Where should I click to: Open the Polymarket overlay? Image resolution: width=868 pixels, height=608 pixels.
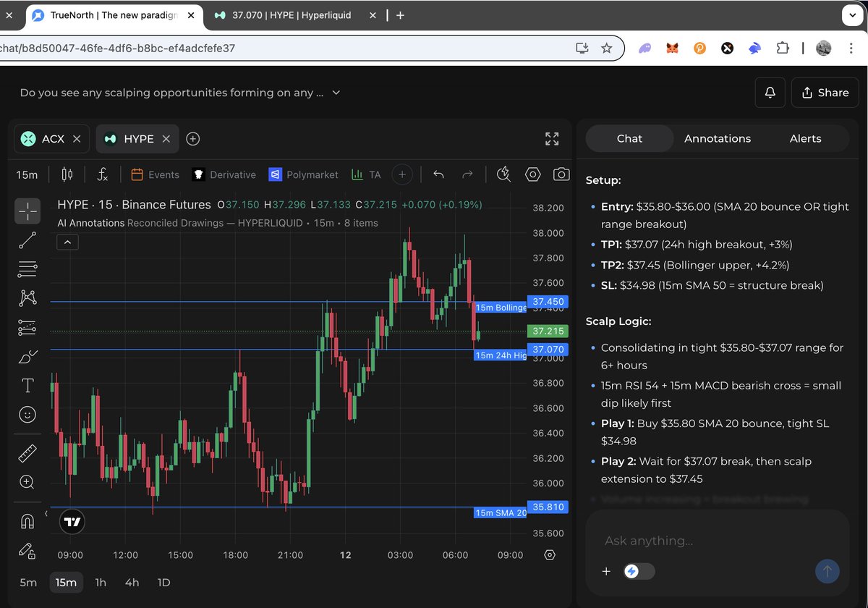click(x=303, y=174)
